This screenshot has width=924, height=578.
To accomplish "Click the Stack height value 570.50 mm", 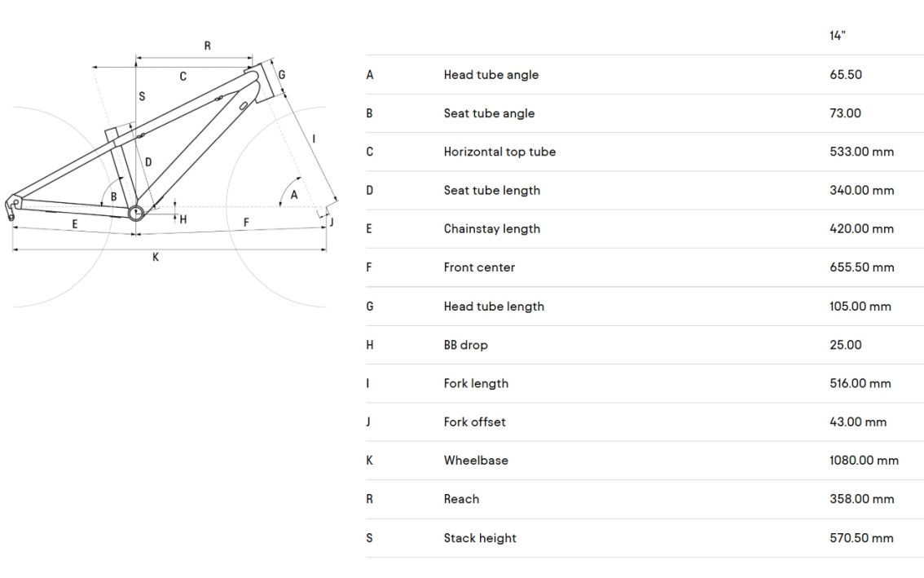I will tap(861, 538).
